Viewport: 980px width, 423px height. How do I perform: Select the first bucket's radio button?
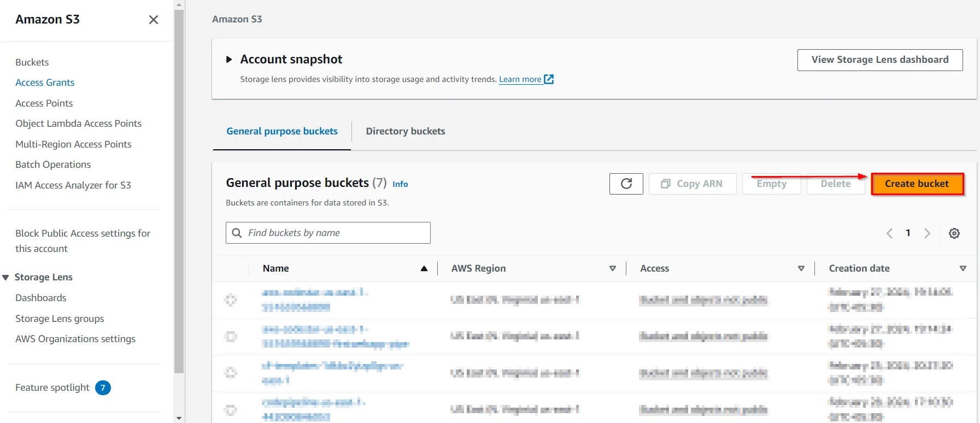(231, 300)
